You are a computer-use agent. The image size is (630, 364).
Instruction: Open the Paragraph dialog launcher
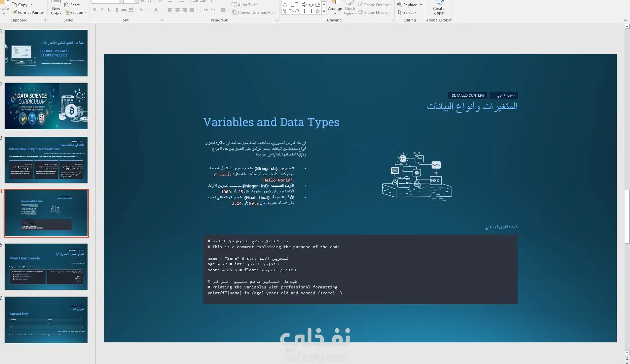click(277, 20)
